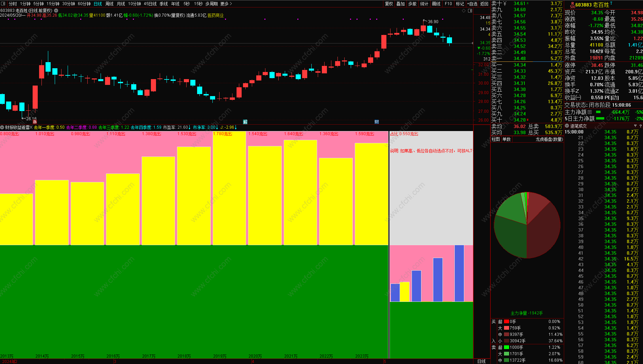Select the 45日线 period tab
The image size is (643, 364).
click(x=150, y=4)
